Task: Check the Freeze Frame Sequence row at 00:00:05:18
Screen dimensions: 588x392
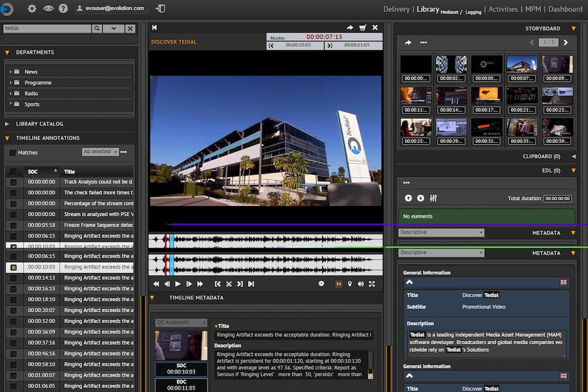Action: point(14,225)
